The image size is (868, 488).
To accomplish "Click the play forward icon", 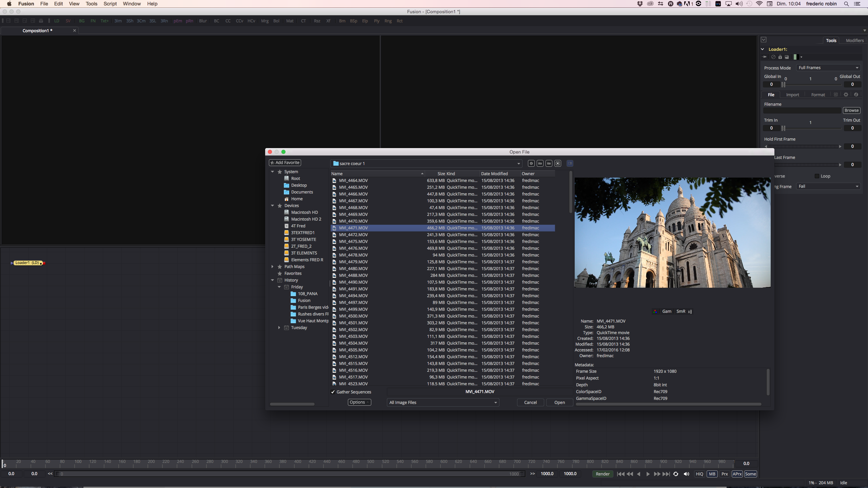I will [648, 474].
